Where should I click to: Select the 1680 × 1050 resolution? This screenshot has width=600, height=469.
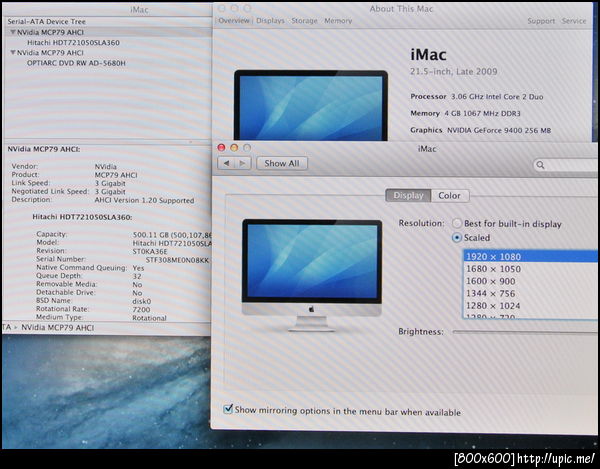click(530, 269)
